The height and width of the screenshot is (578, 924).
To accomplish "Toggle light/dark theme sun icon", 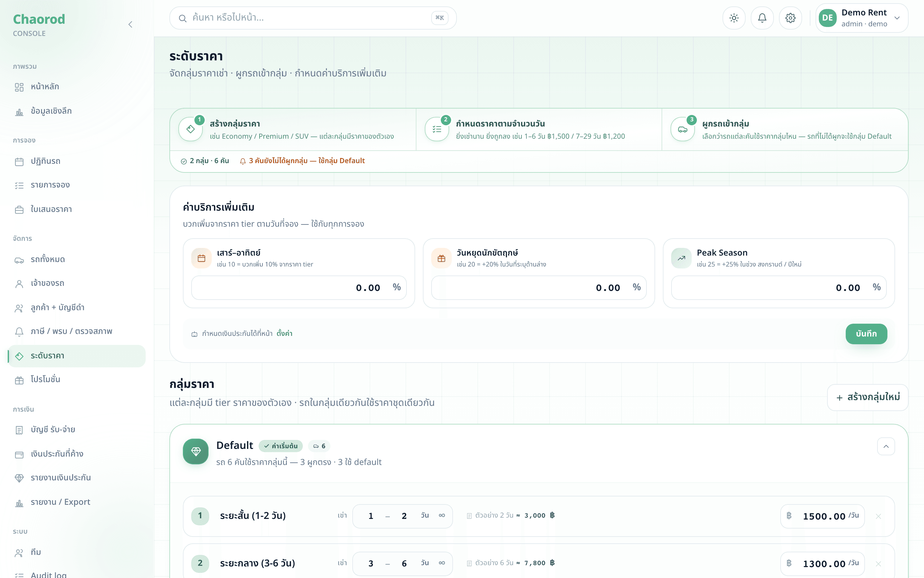I will pos(734,18).
